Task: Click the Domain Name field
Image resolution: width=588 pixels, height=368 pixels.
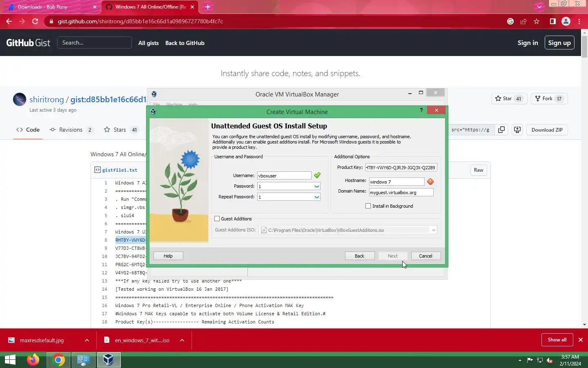Action: pos(401,192)
